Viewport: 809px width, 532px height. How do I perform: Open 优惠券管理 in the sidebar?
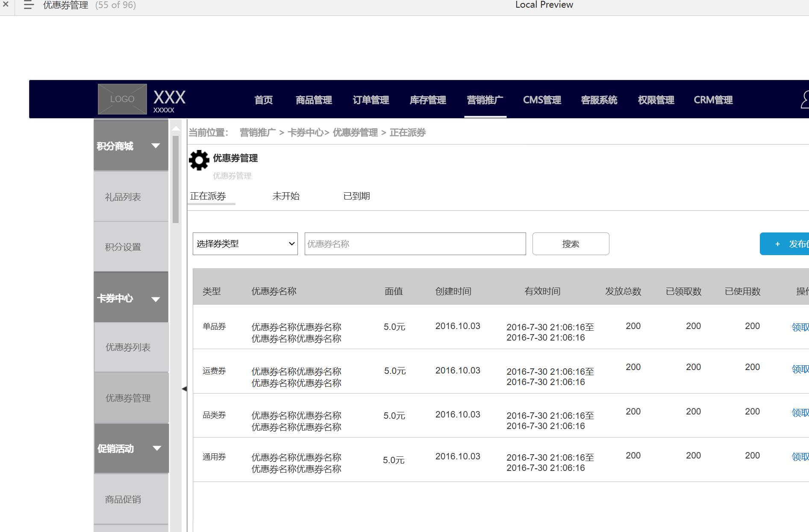pyautogui.click(x=131, y=398)
